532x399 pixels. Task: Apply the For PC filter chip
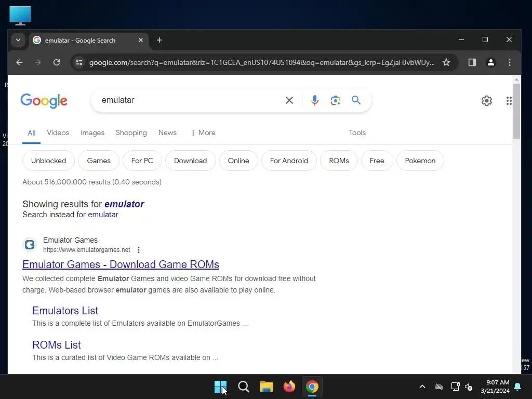tap(142, 161)
